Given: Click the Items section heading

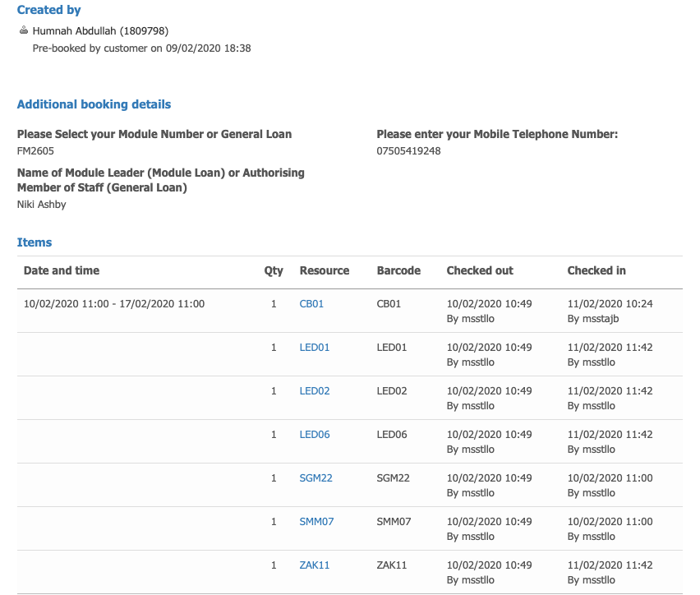Looking at the screenshot, I should pyautogui.click(x=35, y=242).
